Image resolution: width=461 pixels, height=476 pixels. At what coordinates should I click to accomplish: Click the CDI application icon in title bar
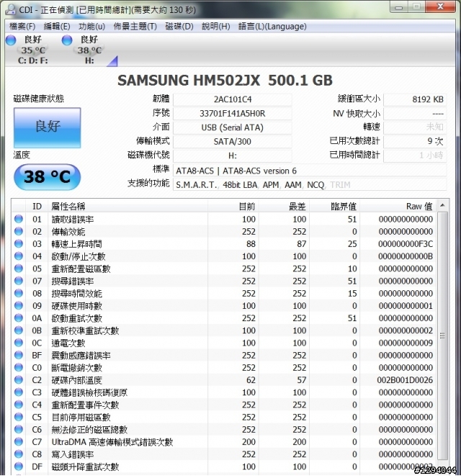click(11, 9)
